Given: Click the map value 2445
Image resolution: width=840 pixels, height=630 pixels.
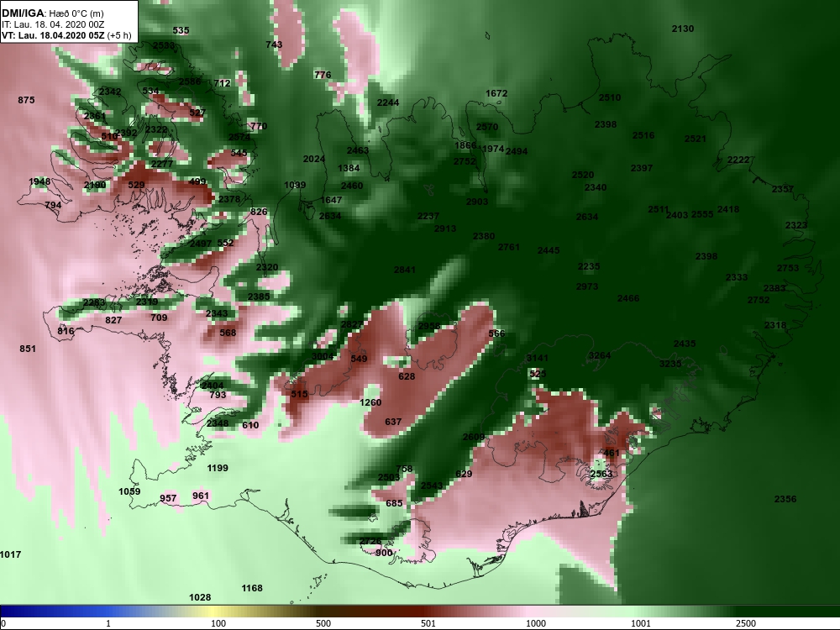Looking at the screenshot, I should pyautogui.click(x=549, y=250).
